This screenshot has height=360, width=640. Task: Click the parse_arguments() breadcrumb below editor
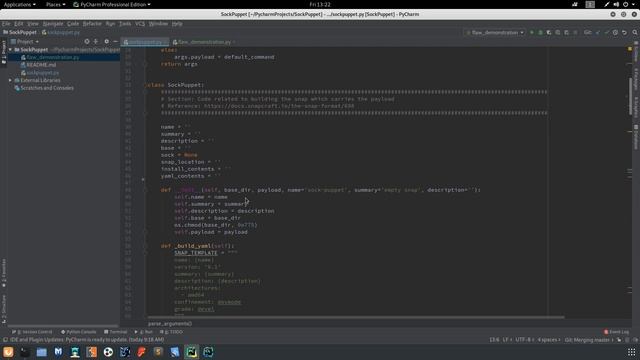click(x=170, y=324)
